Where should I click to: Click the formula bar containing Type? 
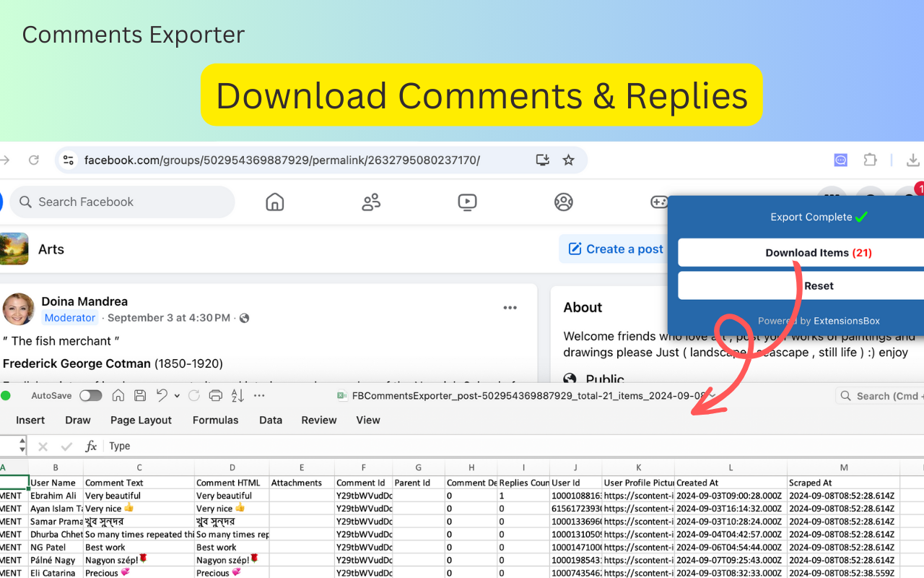[x=513, y=447]
